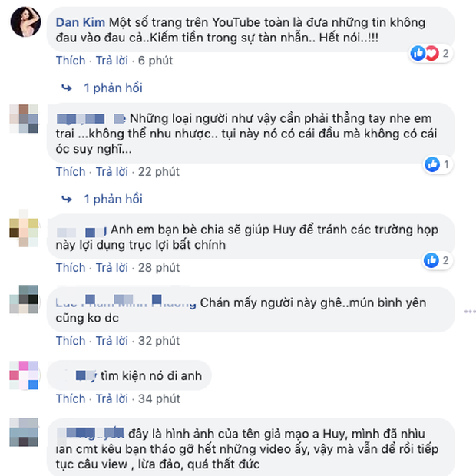Click the 34 phút timestamp

159,399
